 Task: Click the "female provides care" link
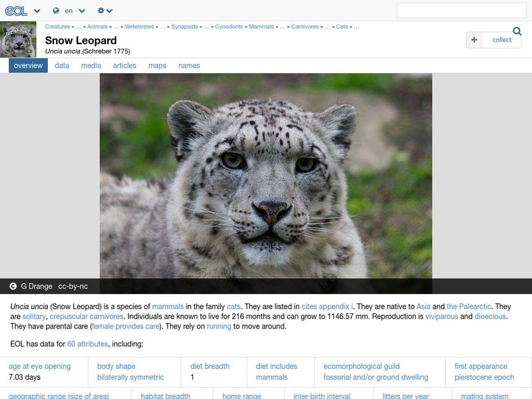[x=125, y=326]
